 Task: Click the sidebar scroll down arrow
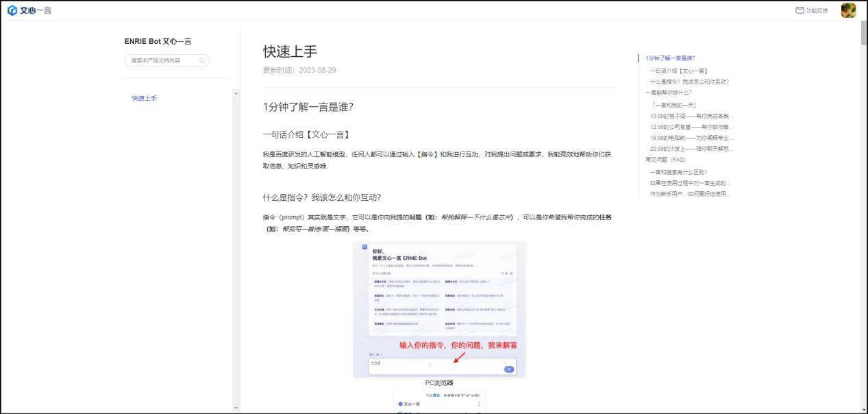236,409
